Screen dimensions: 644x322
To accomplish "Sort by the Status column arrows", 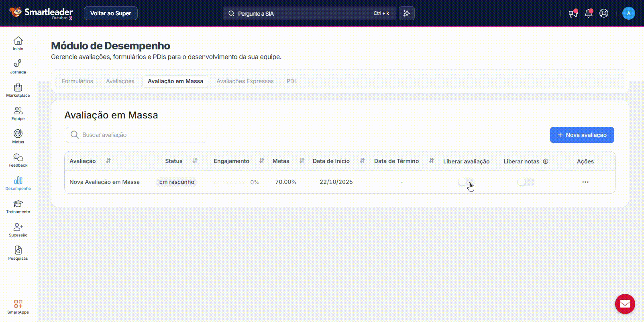I will click(195, 161).
